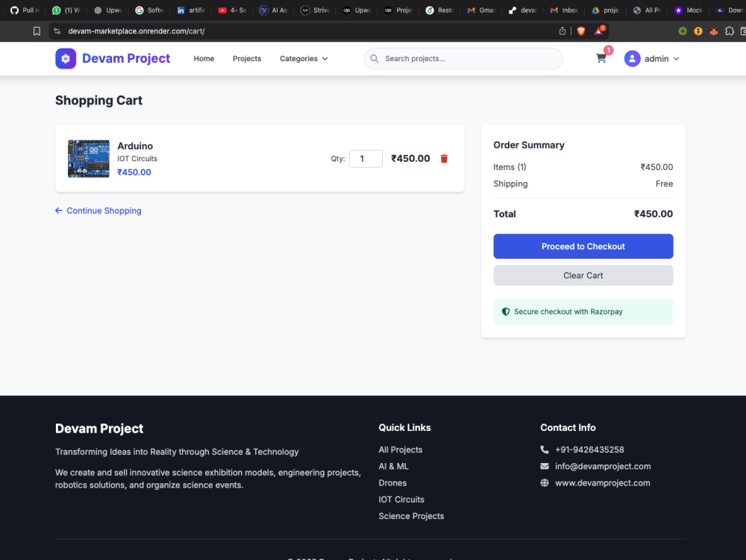Click the Clear Cart button
This screenshot has width=746, height=560.
[x=583, y=275]
